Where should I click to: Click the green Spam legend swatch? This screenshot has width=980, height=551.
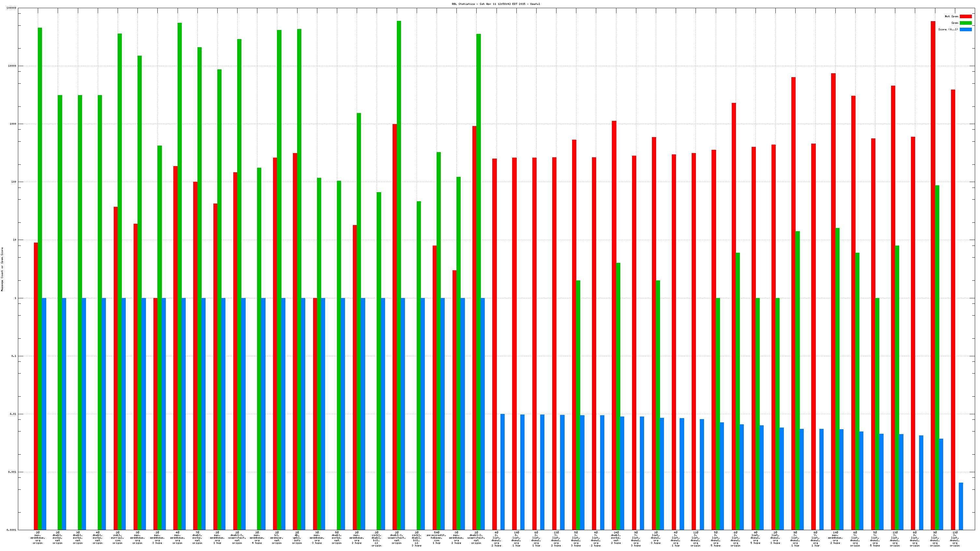coord(966,23)
